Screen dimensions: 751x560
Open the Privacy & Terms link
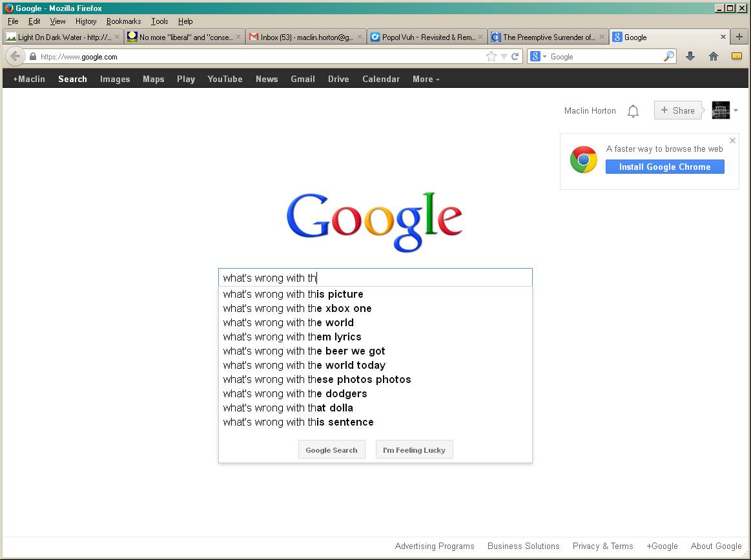coord(602,546)
